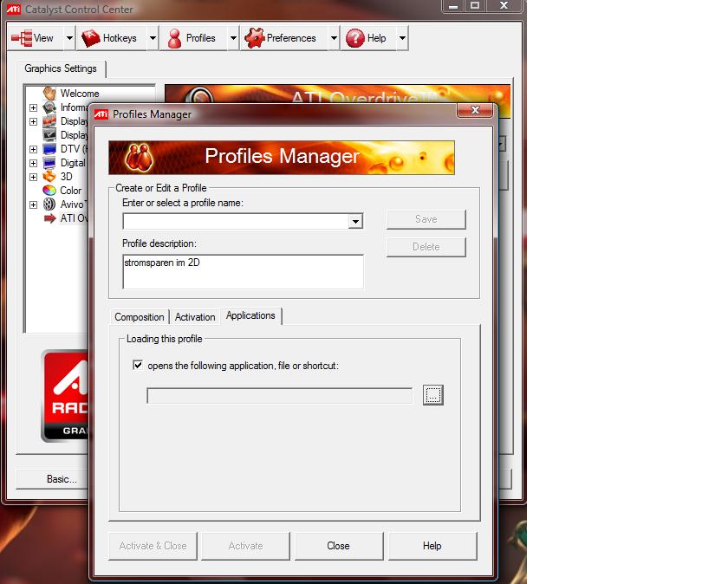Expand the Information Center tree node
The width and height of the screenshot is (728, 584).
[33, 107]
